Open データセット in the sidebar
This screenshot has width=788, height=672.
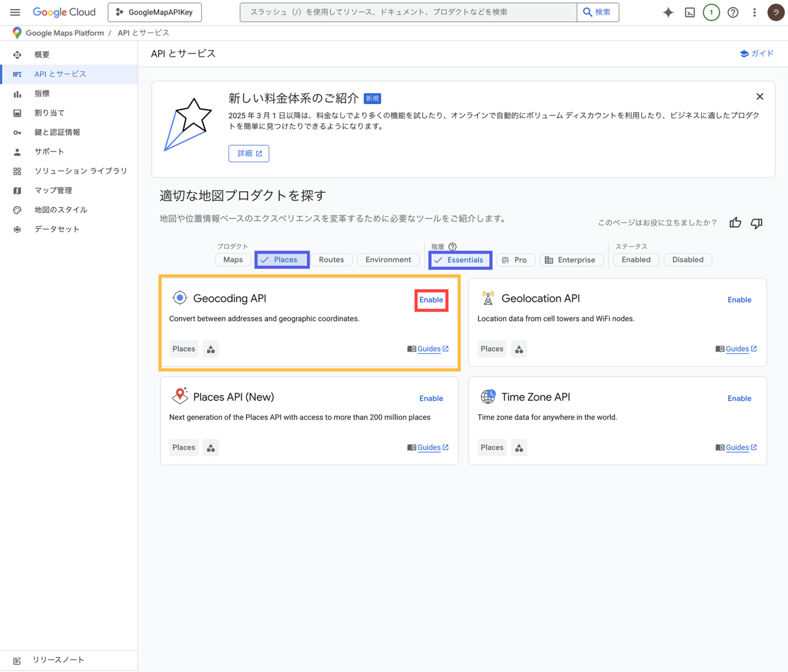click(x=69, y=229)
